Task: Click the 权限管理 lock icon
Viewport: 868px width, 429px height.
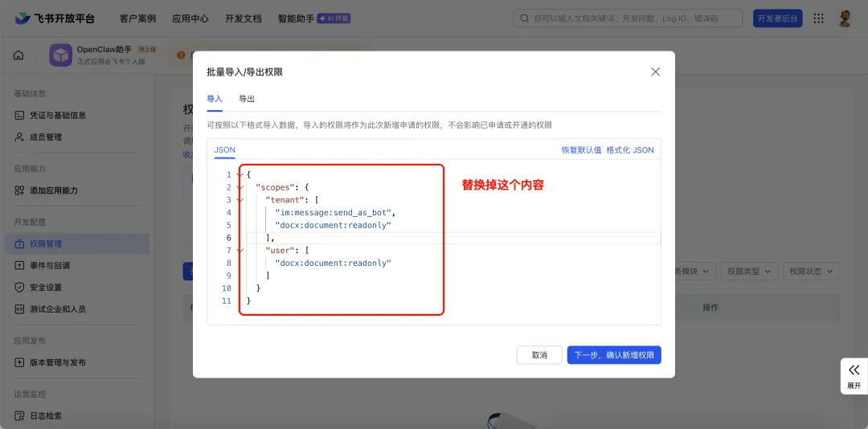Action: pos(19,243)
